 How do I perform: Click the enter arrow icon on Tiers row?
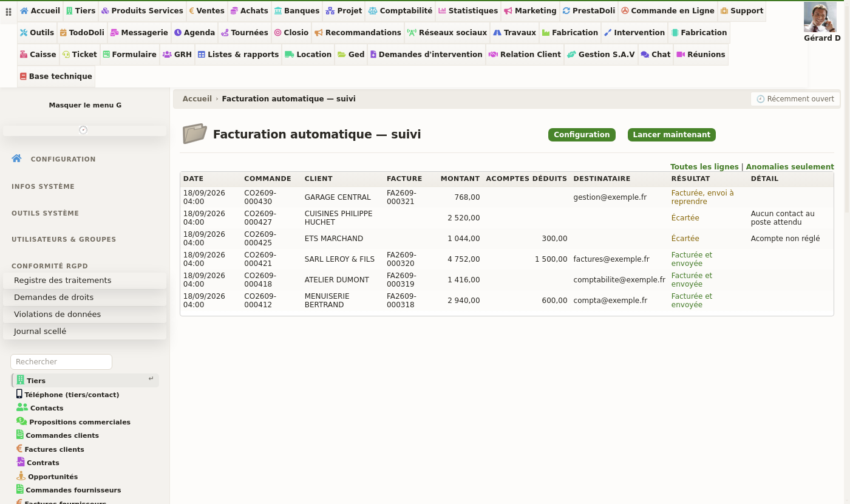151,379
